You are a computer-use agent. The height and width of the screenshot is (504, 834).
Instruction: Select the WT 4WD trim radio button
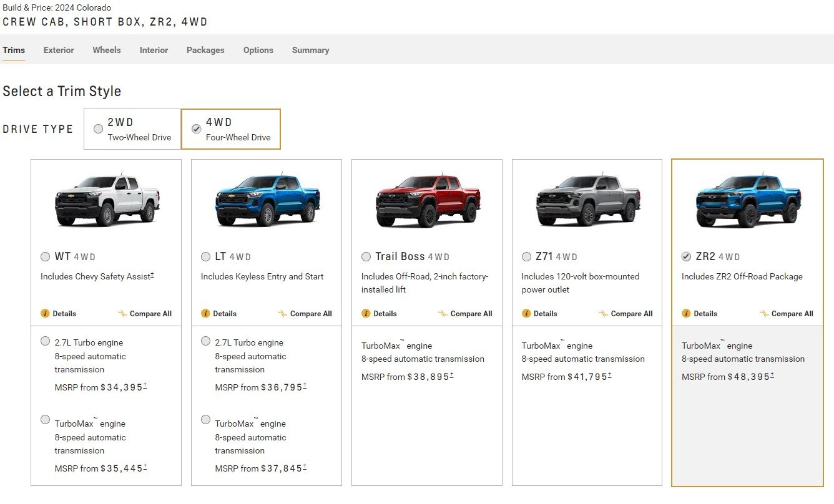(45, 257)
